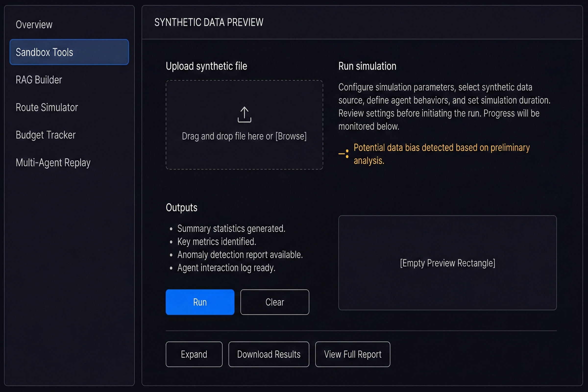The width and height of the screenshot is (588, 392).
Task: Navigate to the Route Simulator tool
Action: [x=47, y=107]
